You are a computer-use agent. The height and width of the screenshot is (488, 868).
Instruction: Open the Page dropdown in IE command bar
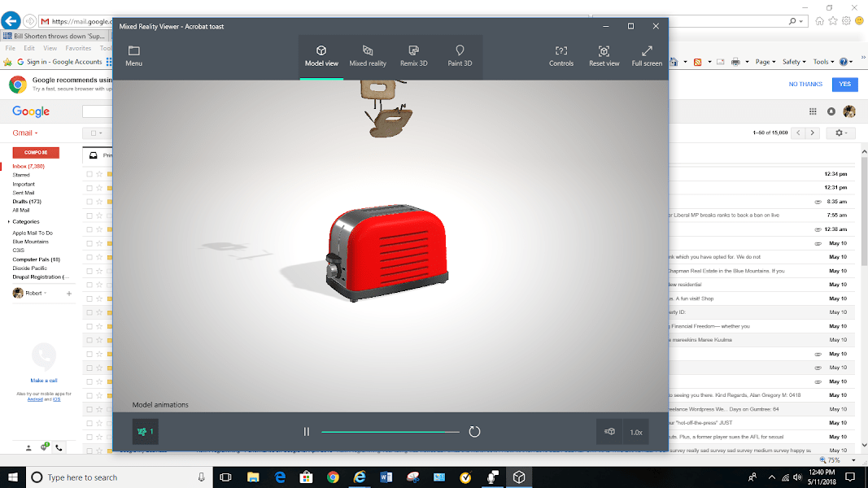(x=765, y=62)
